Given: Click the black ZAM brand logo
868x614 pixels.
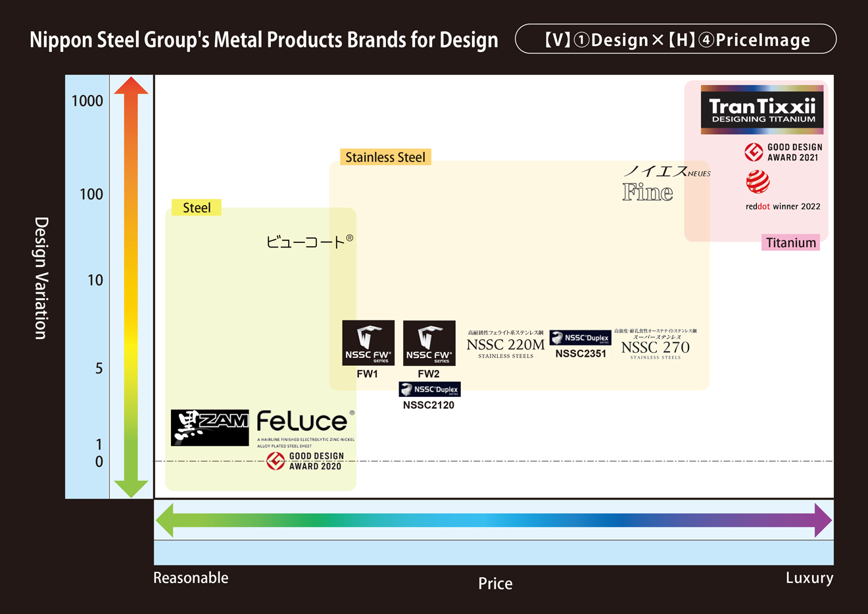Looking at the screenshot, I should [x=210, y=428].
